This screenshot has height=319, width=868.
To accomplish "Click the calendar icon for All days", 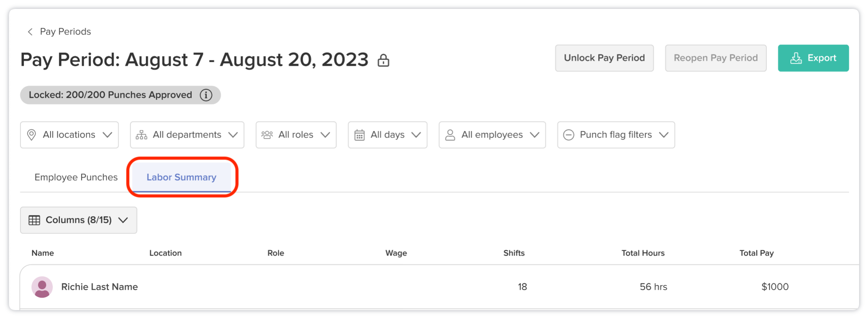I will [359, 135].
